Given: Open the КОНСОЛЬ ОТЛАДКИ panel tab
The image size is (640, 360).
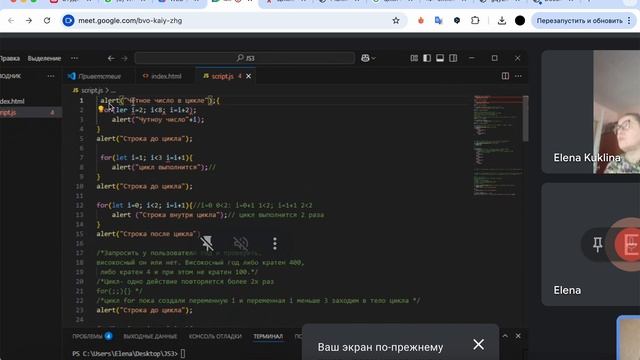Looking at the screenshot, I should 215,336.
